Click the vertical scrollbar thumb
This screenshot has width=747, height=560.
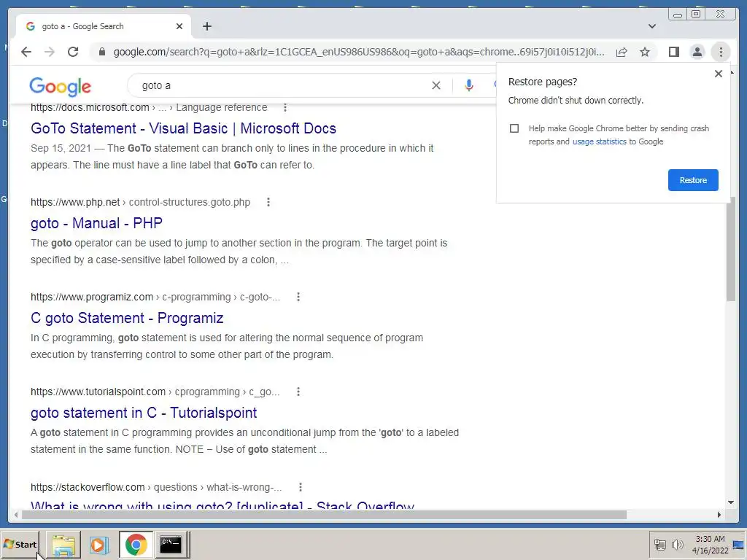pos(731,249)
